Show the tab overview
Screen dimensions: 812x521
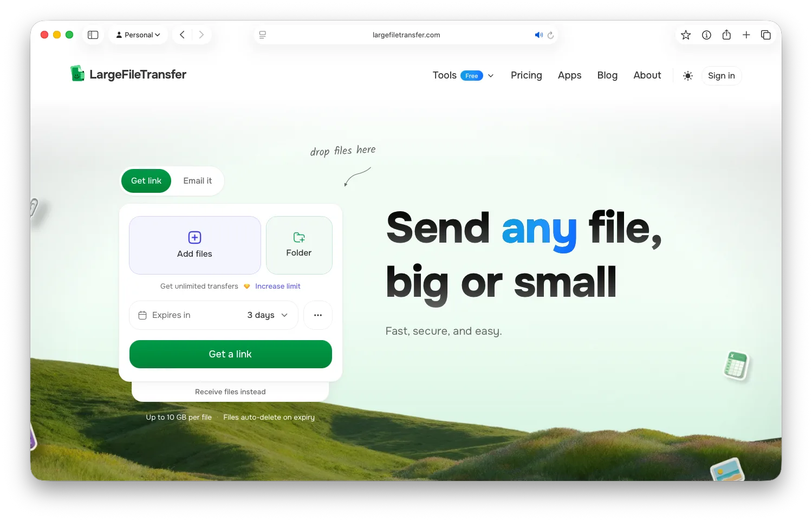pyautogui.click(x=766, y=35)
